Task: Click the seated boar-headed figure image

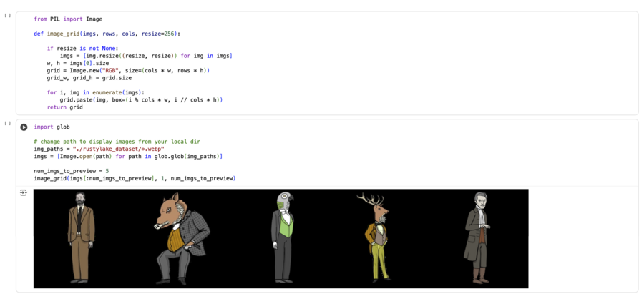Action: [x=182, y=239]
